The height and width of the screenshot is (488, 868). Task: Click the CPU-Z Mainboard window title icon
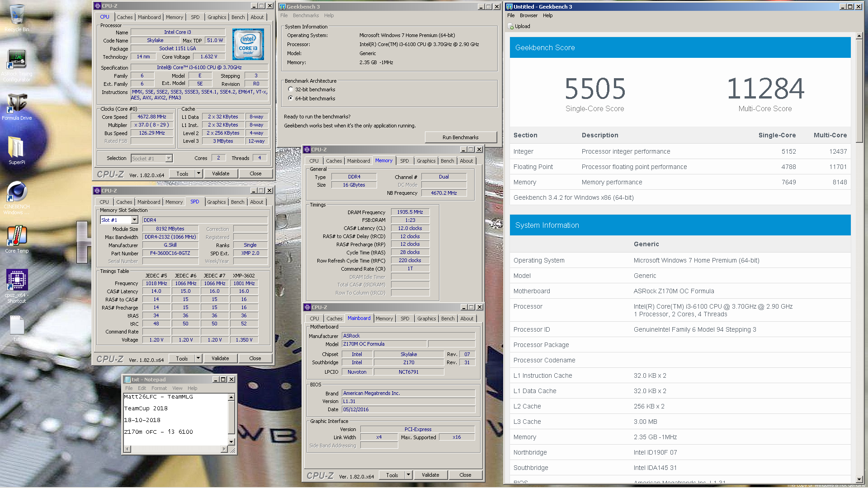307,307
